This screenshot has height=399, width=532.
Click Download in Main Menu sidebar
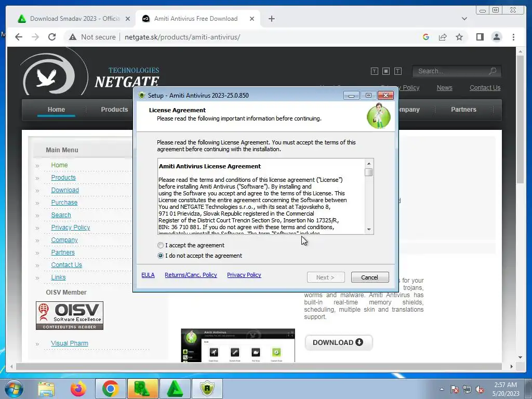65,190
